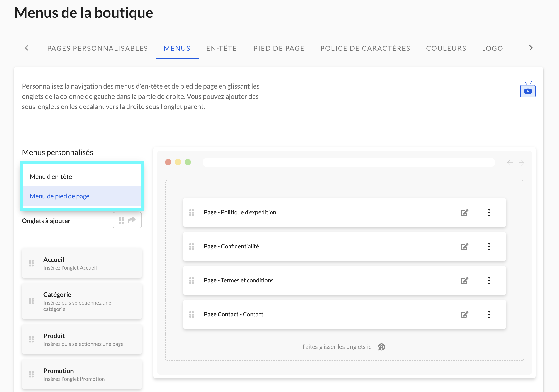Click the preview browser forward arrow

[521, 163]
